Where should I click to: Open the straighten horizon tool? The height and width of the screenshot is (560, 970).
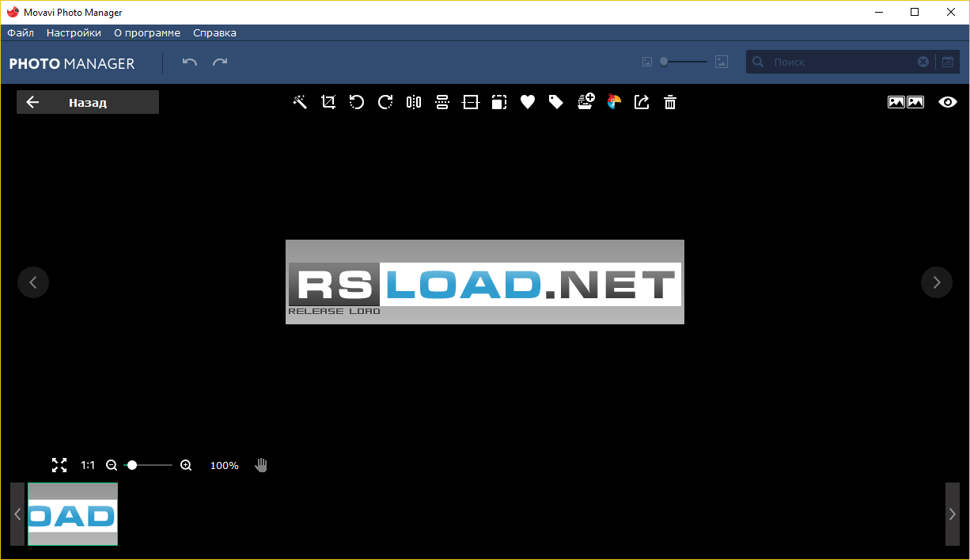(x=471, y=102)
